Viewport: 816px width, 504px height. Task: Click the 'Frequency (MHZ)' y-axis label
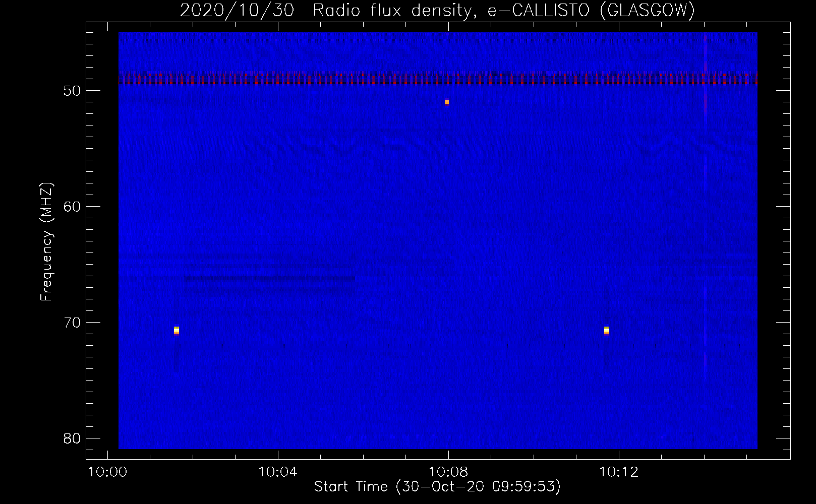point(46,242)
